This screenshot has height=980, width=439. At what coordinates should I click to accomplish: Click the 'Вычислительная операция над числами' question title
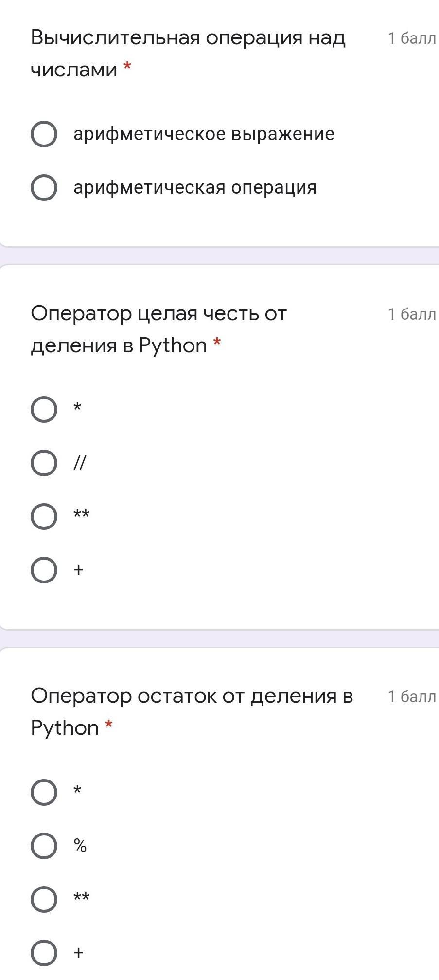188,54
